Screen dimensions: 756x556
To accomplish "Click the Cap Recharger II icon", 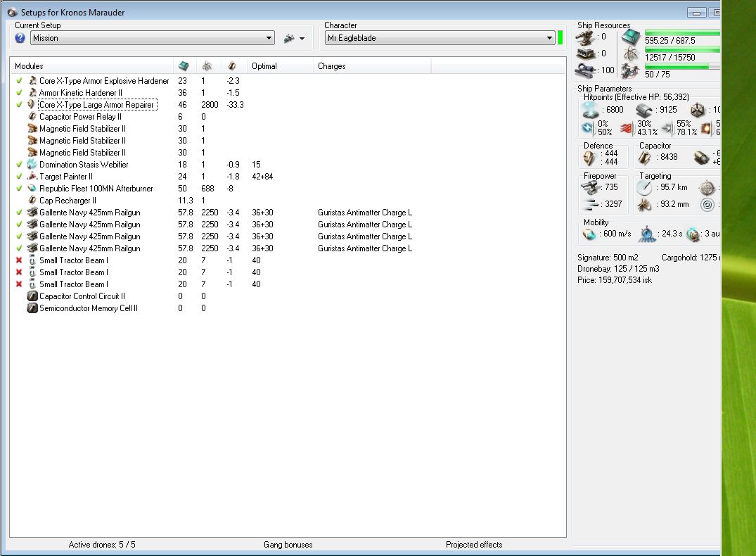I will 32,201.
